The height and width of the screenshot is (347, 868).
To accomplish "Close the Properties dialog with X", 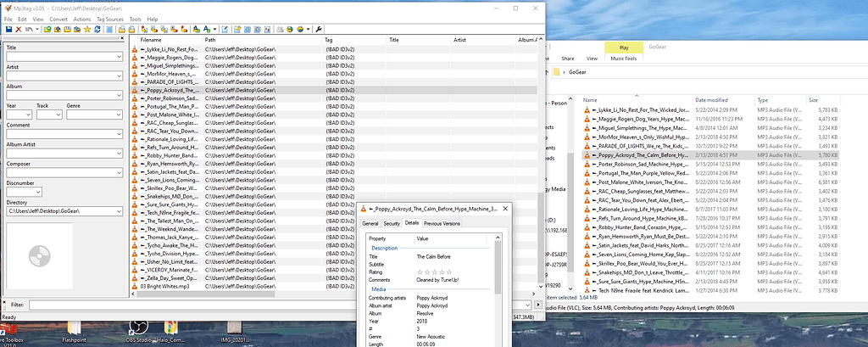I will tap(505, 209).
